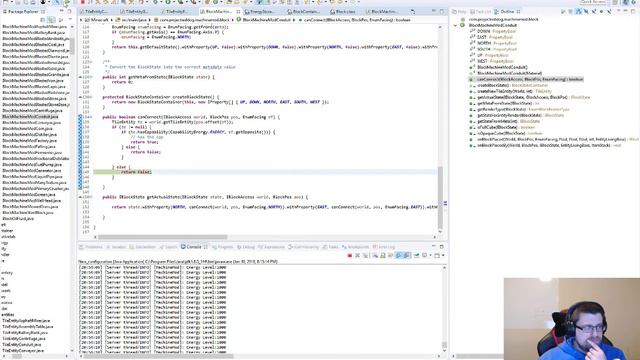Open BlockMachineModCentrifuge.java in the Package Explorer
The width and height of the screenshot is (640, 360).
coord(32,111)
